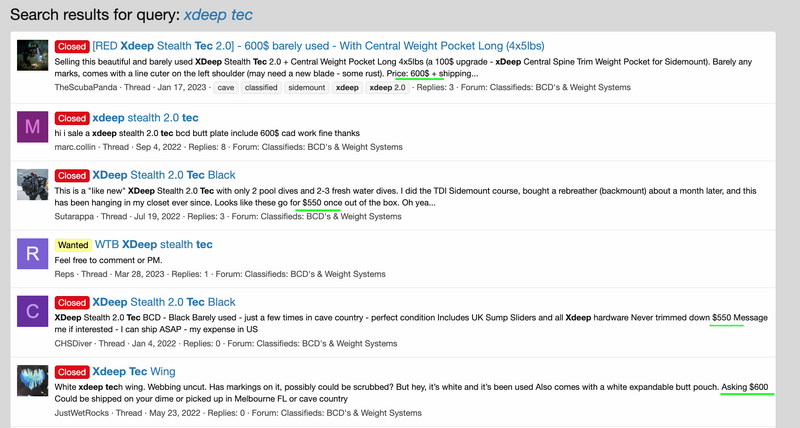Screen dimensions: 800x428
Task: Open the WTB XDeep stealth tec thread
Action: point(154,244)
